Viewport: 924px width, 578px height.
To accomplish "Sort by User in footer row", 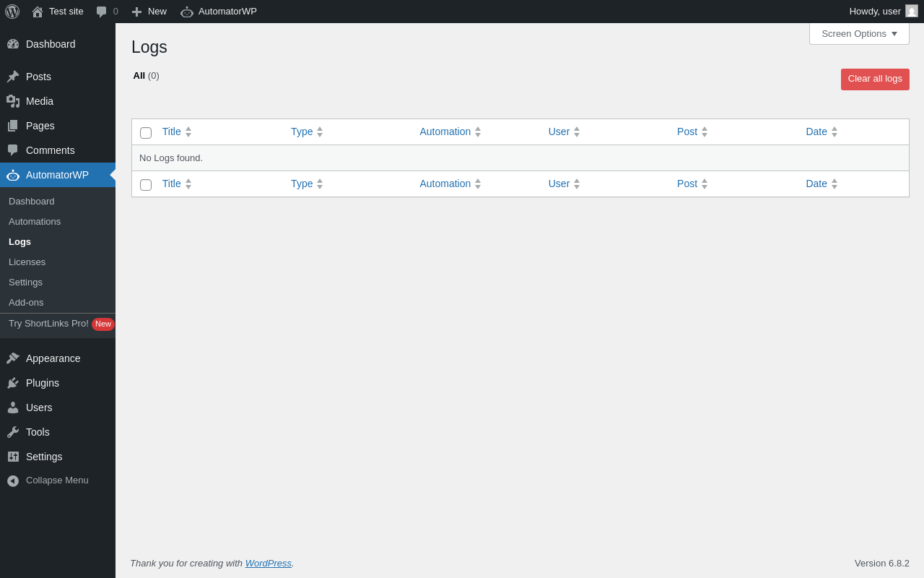I will point(559,184).
